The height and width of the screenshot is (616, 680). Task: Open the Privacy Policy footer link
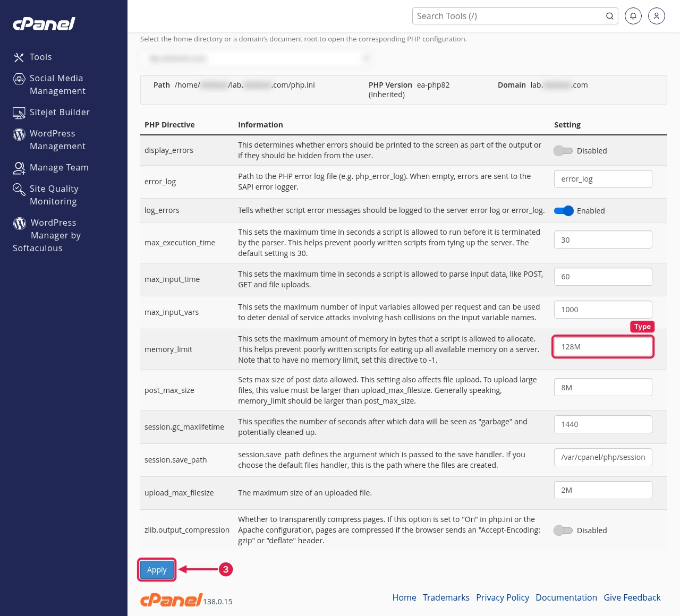click(503, 597)
